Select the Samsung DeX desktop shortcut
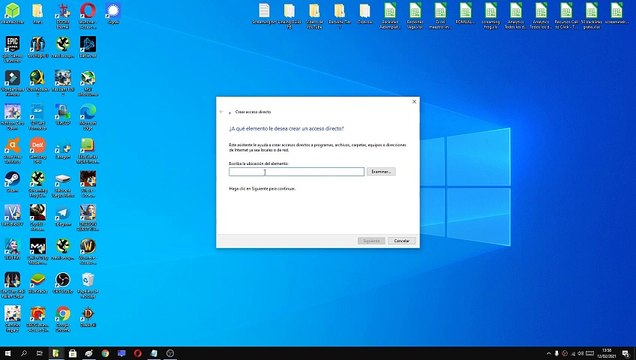636x360 pixels. click(x=38, y=150)
